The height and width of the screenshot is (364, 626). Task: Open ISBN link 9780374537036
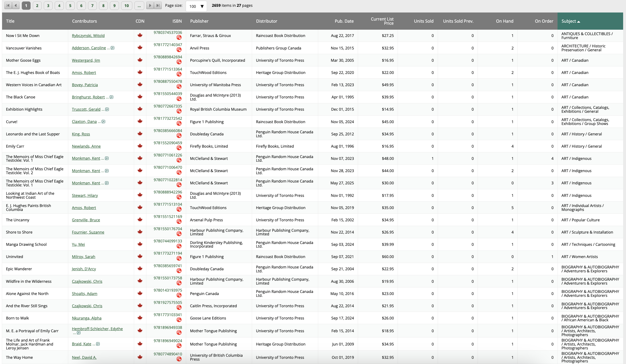[168, 33]
